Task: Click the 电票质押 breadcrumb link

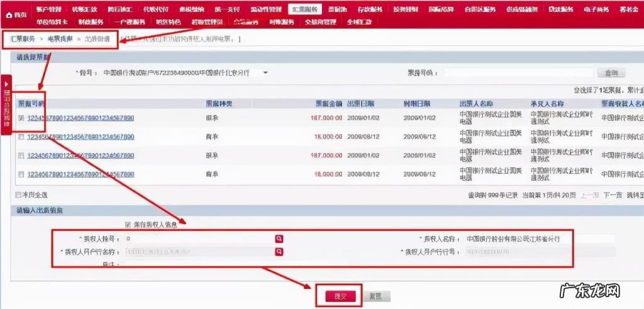Action: click(60, 39)
